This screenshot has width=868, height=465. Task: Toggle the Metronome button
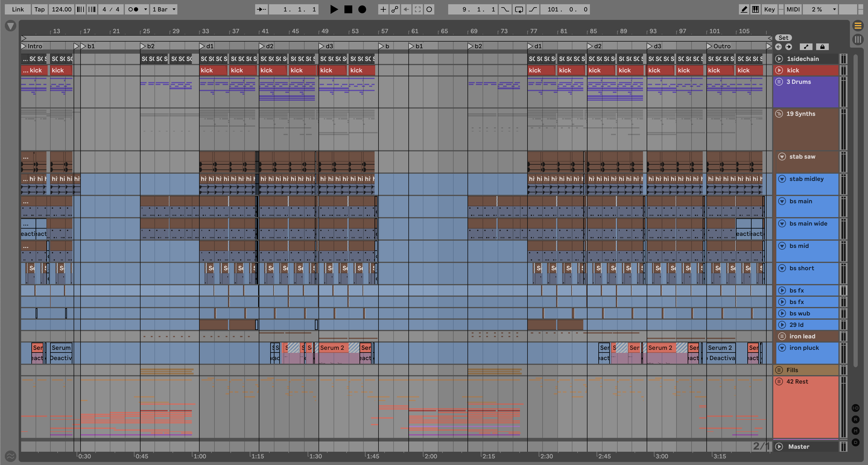point(134,9)
